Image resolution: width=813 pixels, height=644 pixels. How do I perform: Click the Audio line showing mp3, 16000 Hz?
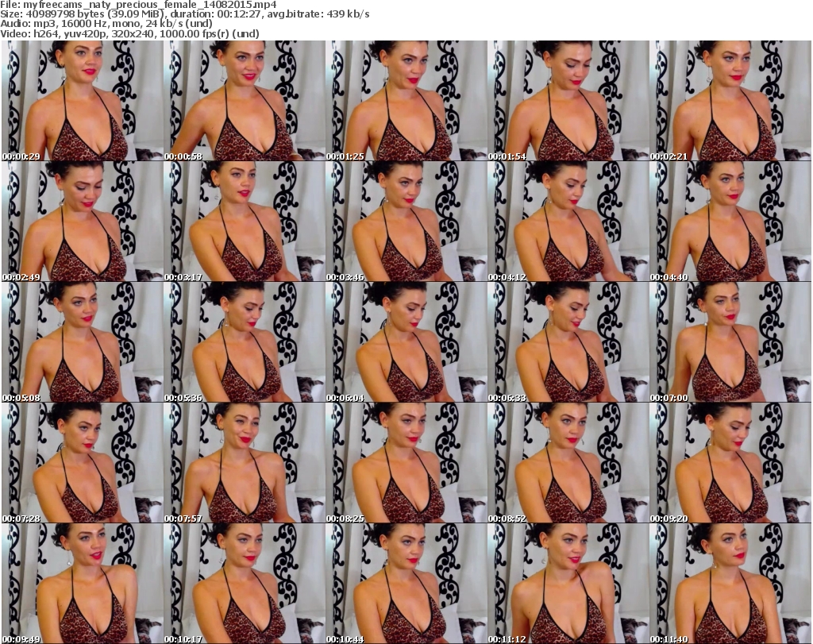point(106,24)
